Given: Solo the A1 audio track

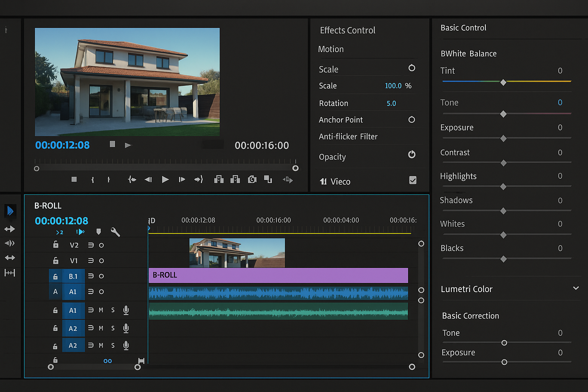Looking at the screenshot, I should pos(113,310).
